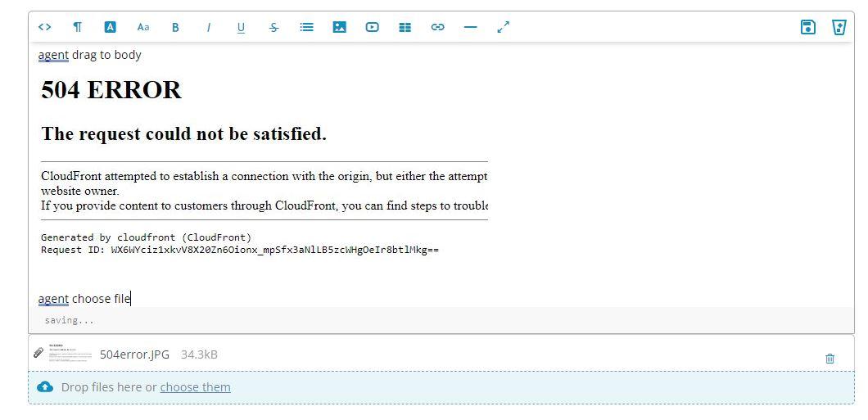Expand the editor to fullscreen
The image size is (868, 420).
(503, 27)
